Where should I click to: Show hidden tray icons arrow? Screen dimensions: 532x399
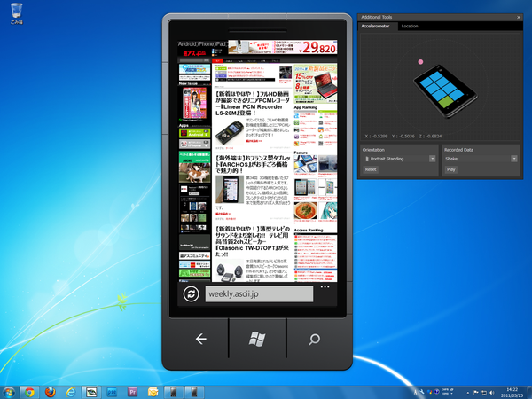468,393
